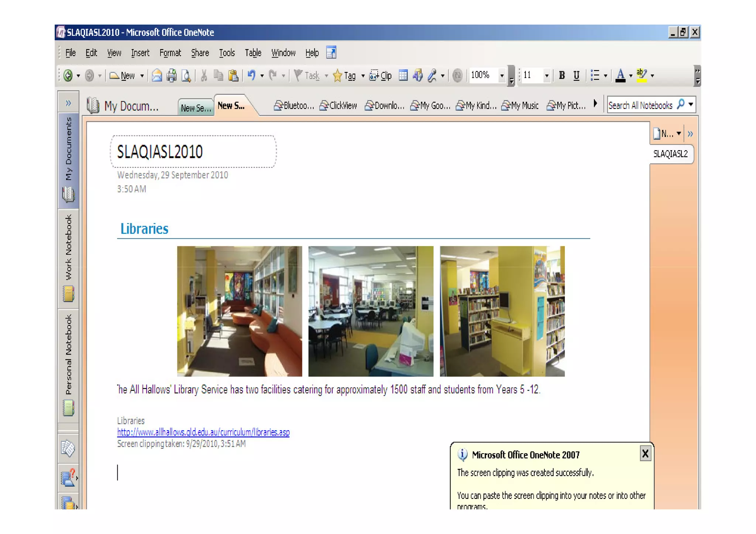This screenshot has width=756, height=534.
Task: Toggle the bulleted list button
Action: 595,75
